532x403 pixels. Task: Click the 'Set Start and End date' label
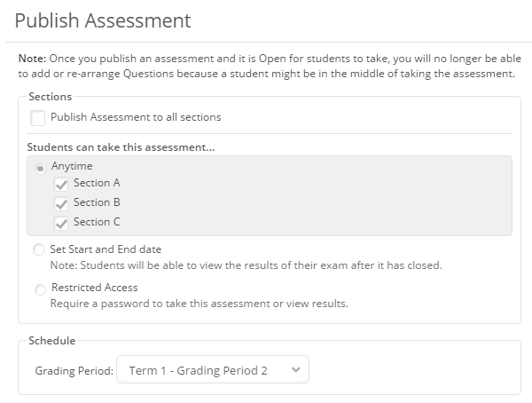106,249
